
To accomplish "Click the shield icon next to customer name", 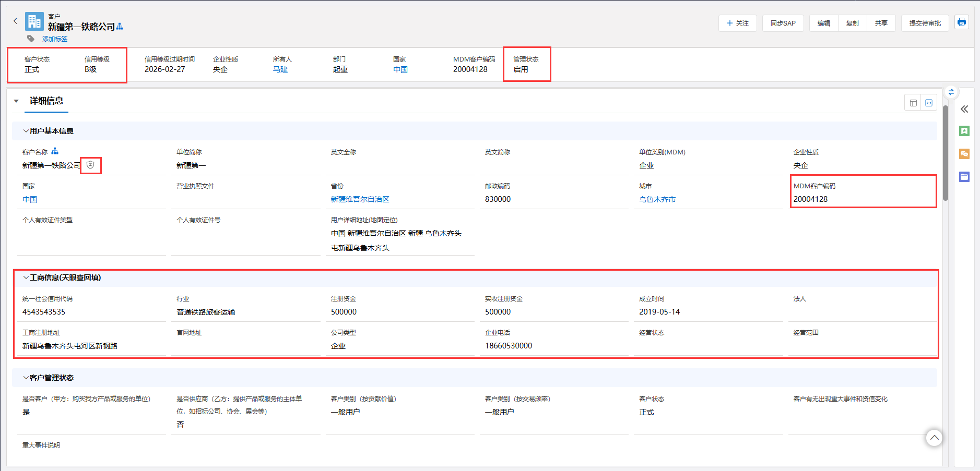I will [x=90, y=165].
